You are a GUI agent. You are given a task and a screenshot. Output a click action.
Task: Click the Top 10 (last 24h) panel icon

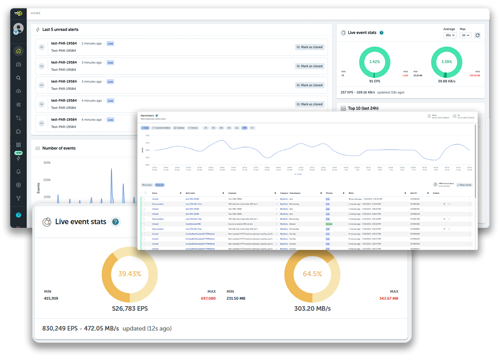343,108
